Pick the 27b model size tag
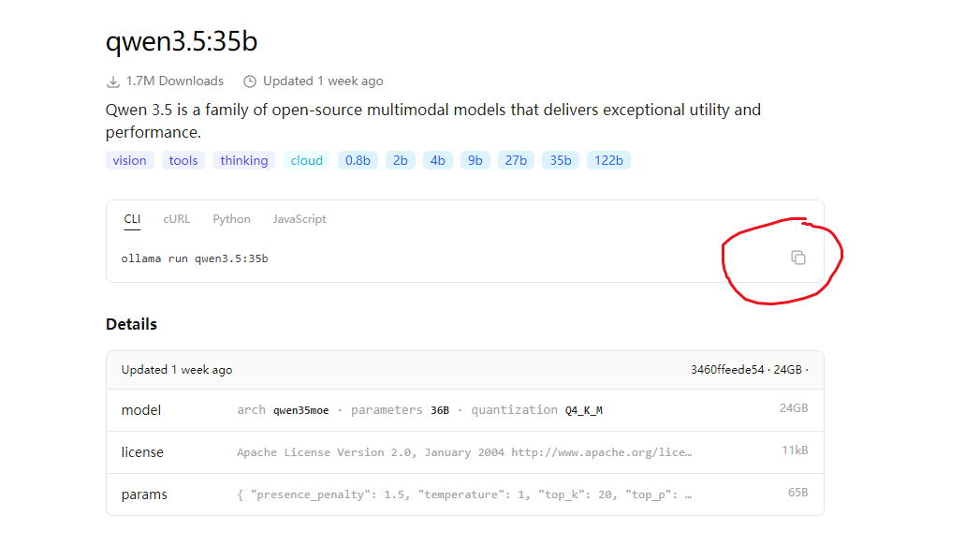 pos(516,160)
